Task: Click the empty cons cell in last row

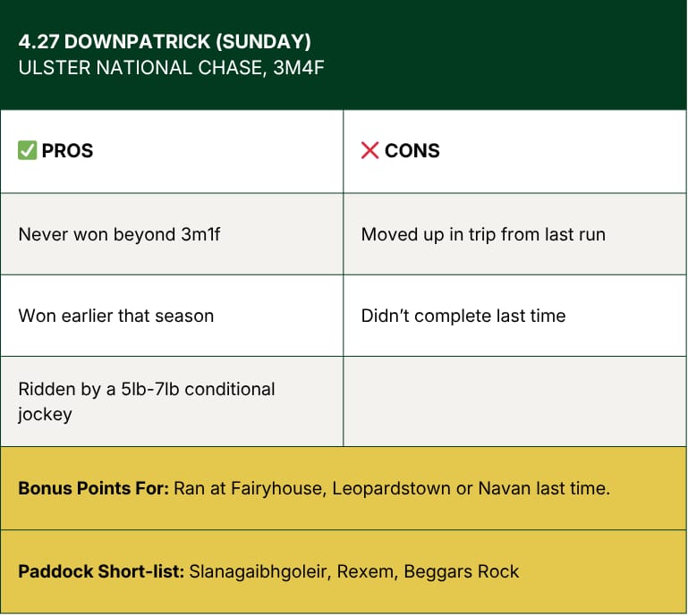Action: click(x=514, y=401)
